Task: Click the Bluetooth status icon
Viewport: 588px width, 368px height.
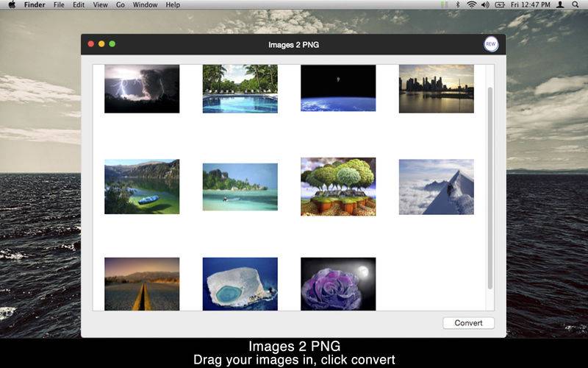Action: tap(457, 4)
